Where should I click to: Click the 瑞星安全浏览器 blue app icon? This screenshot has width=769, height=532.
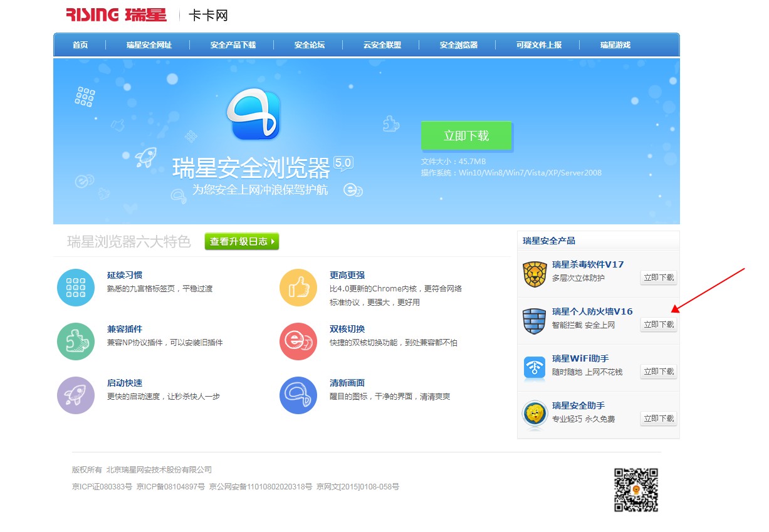coord(253,115)
